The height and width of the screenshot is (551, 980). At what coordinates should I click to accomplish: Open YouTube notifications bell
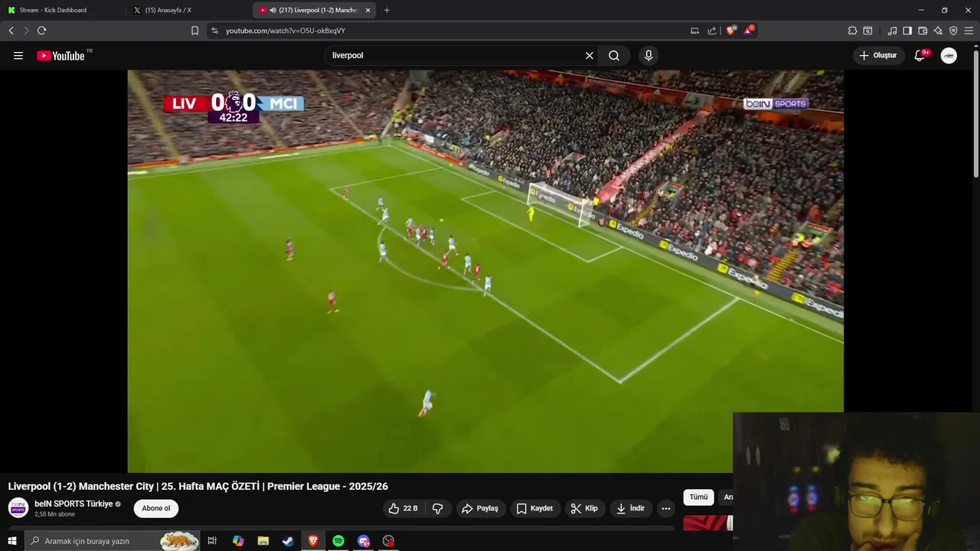(x=920, y=55)
